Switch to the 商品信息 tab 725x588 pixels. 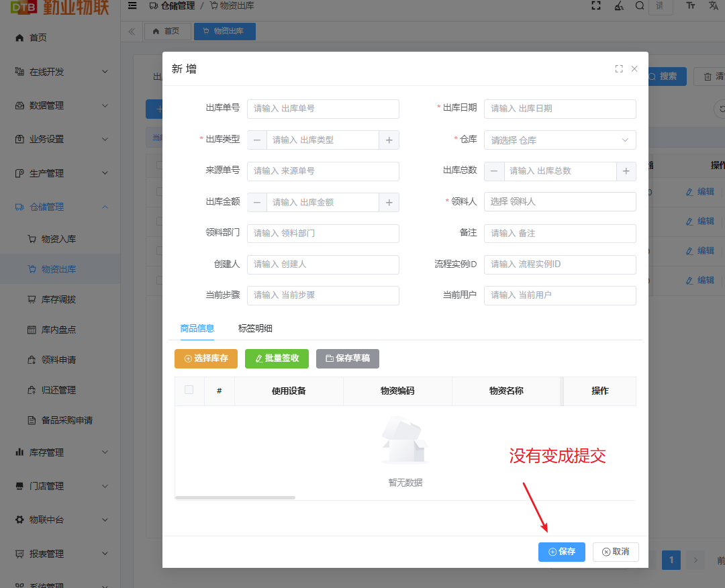point(197,328)
